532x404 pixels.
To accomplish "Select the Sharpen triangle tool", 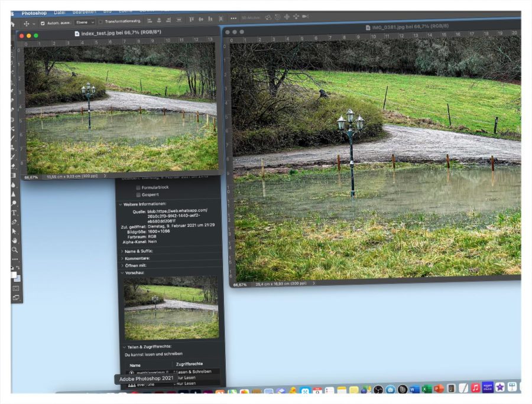I will [x=13, y=194].
